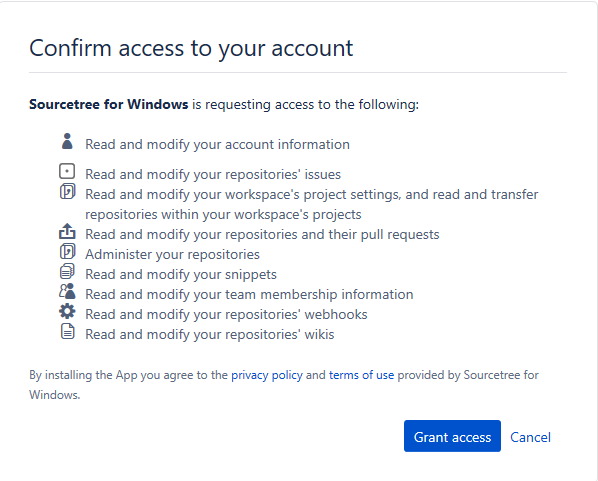This screenshot has height=481, width=598.
Task: Click the Grant access button
Action: pyautogui.click(x=452, y=436)
